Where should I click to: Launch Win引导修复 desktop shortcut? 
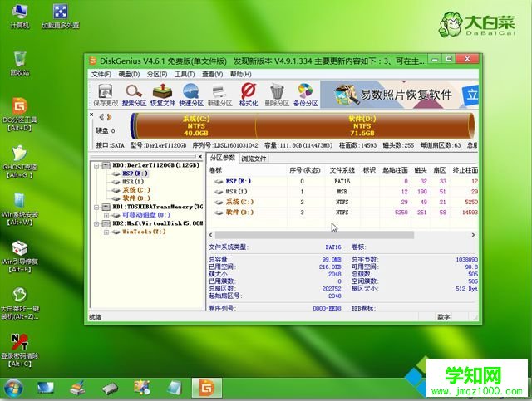(x=20, y=257)
